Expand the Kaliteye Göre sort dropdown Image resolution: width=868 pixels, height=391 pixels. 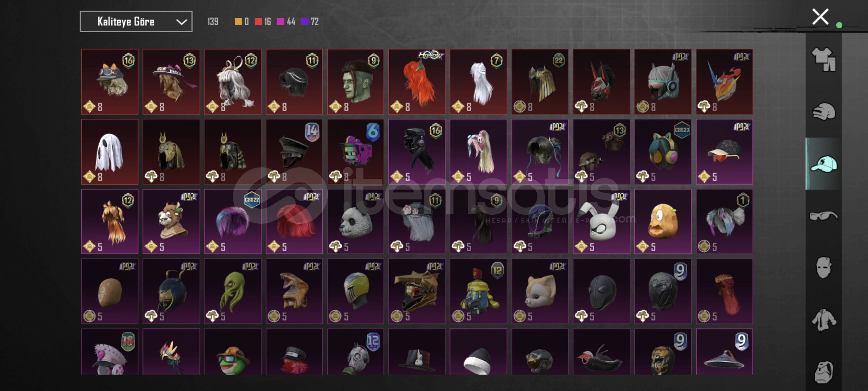click(x=136, y=22)
